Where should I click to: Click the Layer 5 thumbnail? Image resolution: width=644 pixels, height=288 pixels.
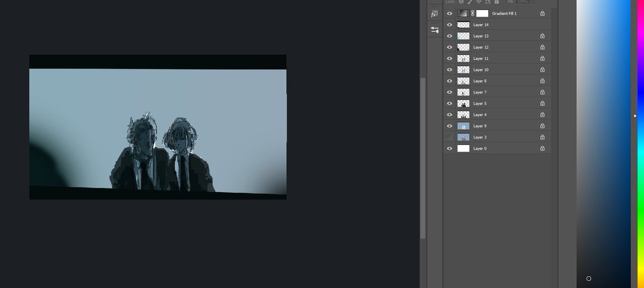tap(463, 104)
